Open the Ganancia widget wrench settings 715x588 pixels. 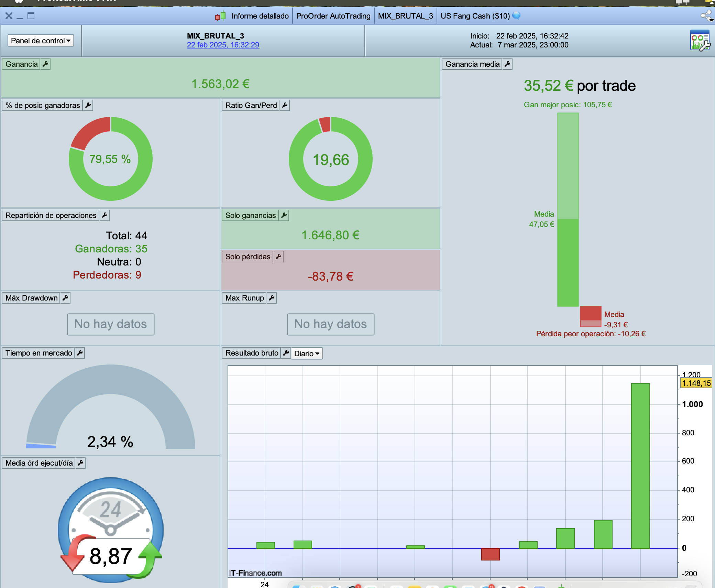click(45, 64)
